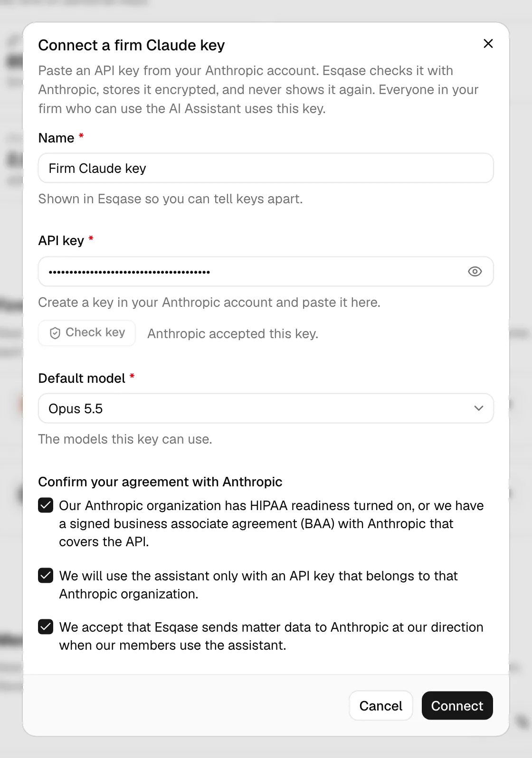Screen dimensions: 532x758
Task: Click 'Shown in Esqase so you can tell keys apart.'
Action: click(x=171, y=199)
